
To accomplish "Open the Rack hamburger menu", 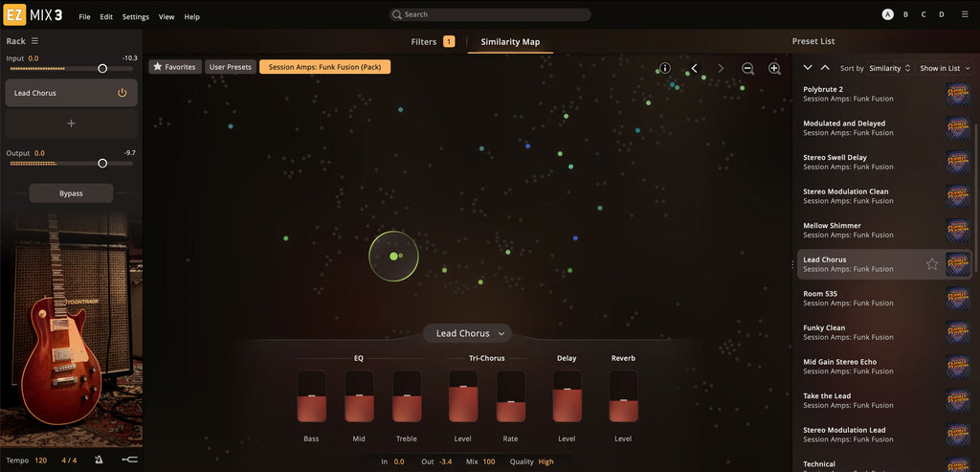I will click(35, 41).
